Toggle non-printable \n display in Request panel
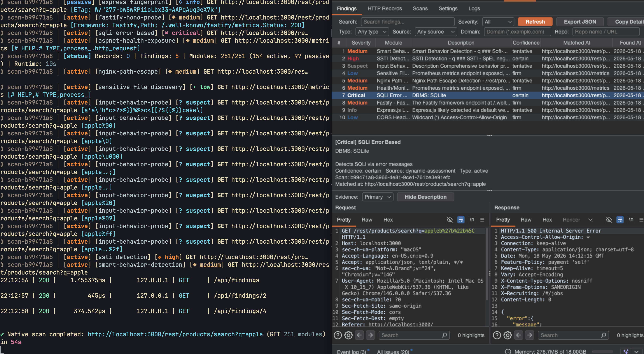The width and height of the screenshot is (644, 354). 472,220
